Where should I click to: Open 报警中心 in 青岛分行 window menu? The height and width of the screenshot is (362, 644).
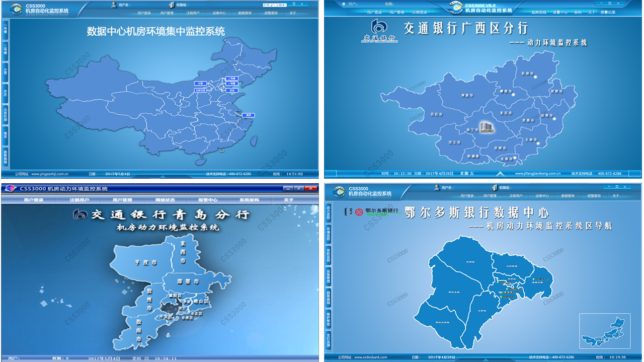coord(207,200)
